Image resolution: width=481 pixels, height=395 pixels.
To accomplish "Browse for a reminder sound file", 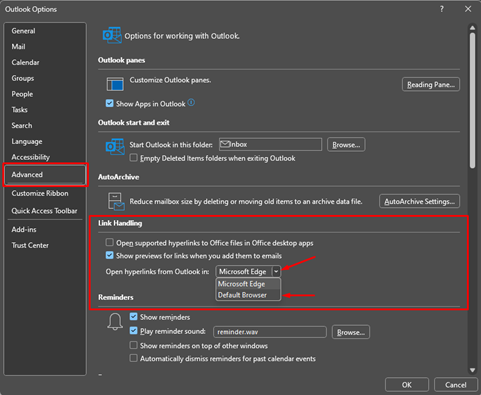I will [351, 332].
